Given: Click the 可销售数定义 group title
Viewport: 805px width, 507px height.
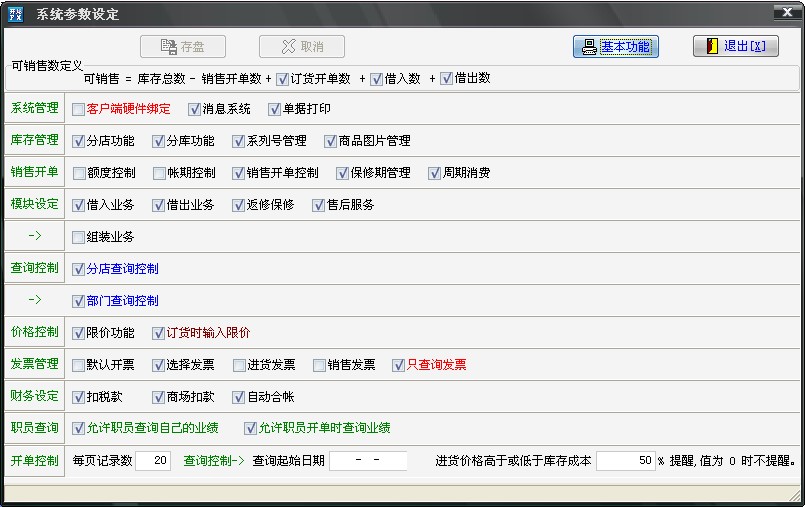Looking at the screenshot, I should point(47,66).
